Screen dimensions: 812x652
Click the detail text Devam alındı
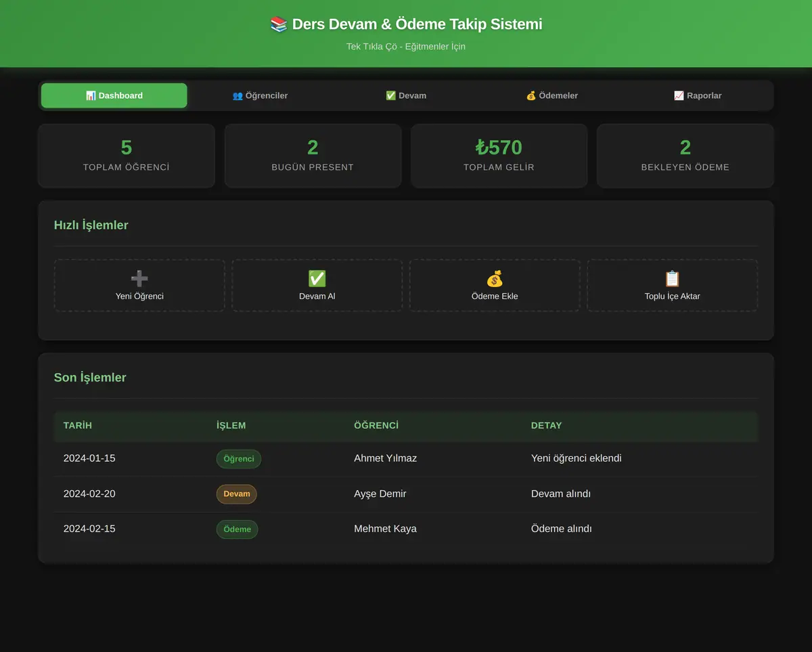[x=561, y=494]
